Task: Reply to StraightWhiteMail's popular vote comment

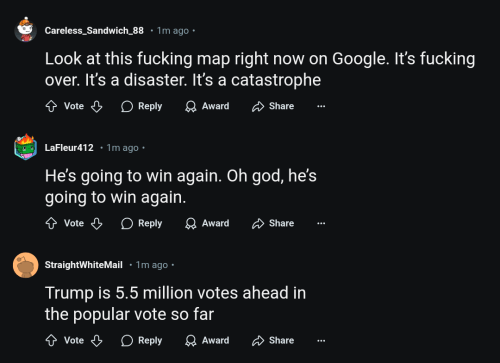Action: 141,341
